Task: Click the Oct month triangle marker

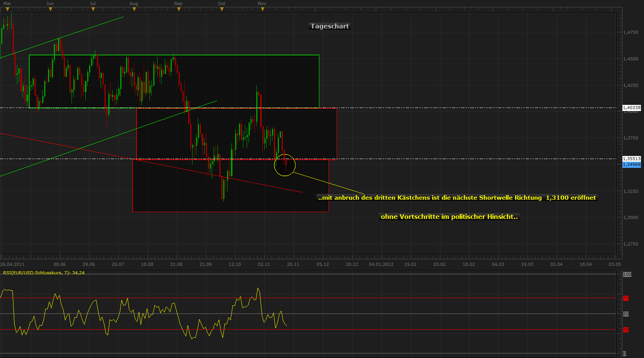Action: pyautogui.click(x=222, y=9)
